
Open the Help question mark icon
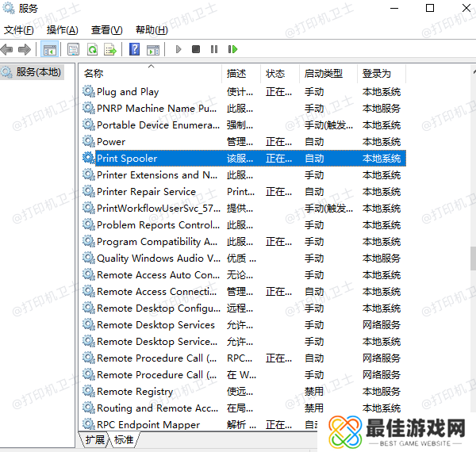tap(135, 49)
